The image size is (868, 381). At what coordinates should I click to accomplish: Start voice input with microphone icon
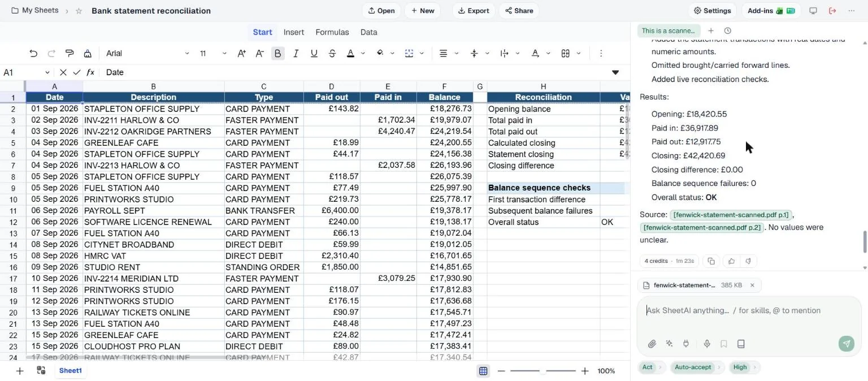(707, 344)
